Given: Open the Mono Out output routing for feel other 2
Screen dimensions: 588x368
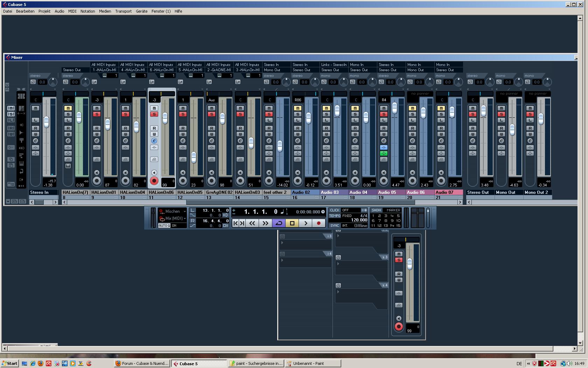Looking at the screenshot, I should point(276,70).
